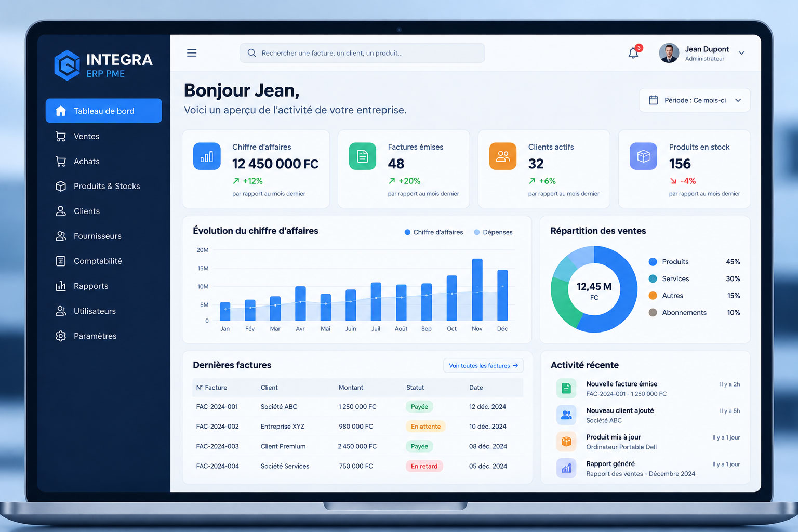Click the Produit mis à jour box icon
Viewport: 798px width, 532px height.
click(x=566, y=442)
